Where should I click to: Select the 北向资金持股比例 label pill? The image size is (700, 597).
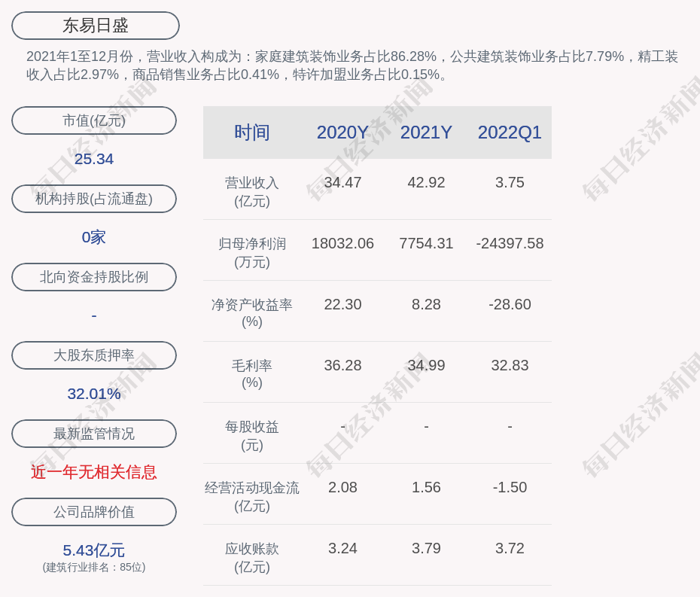94,277
